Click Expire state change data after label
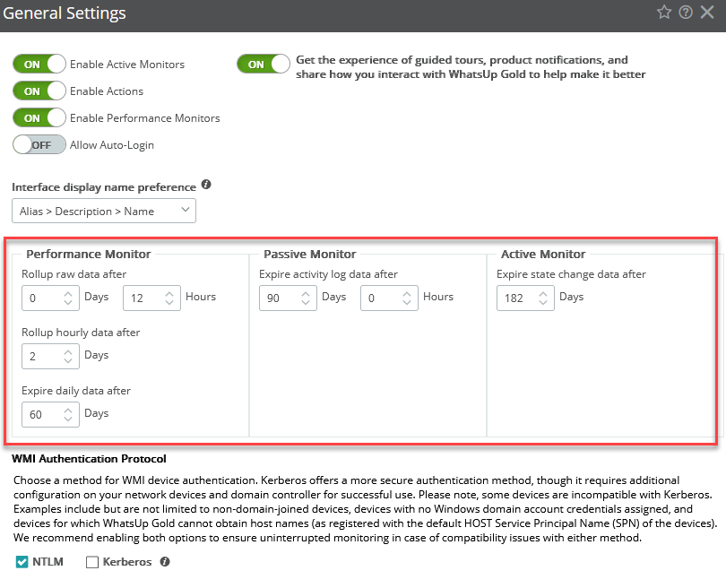The width and height of the screenshot is (726, 588). (571, 274)
